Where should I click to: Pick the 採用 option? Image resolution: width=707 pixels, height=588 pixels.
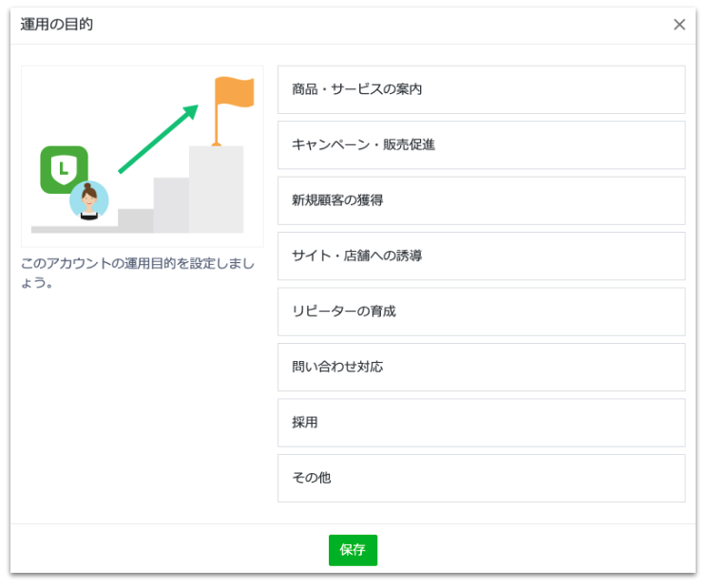481,423
